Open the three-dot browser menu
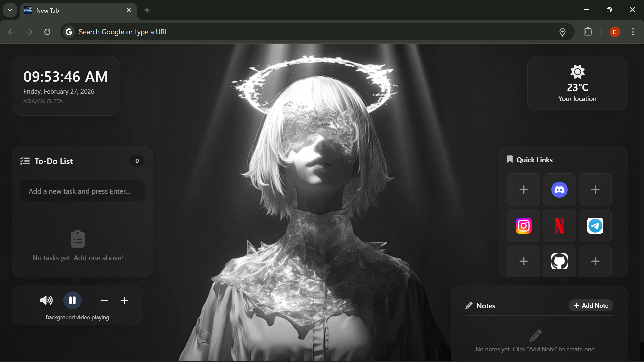The image size is (644, 362). coord(633,32)
